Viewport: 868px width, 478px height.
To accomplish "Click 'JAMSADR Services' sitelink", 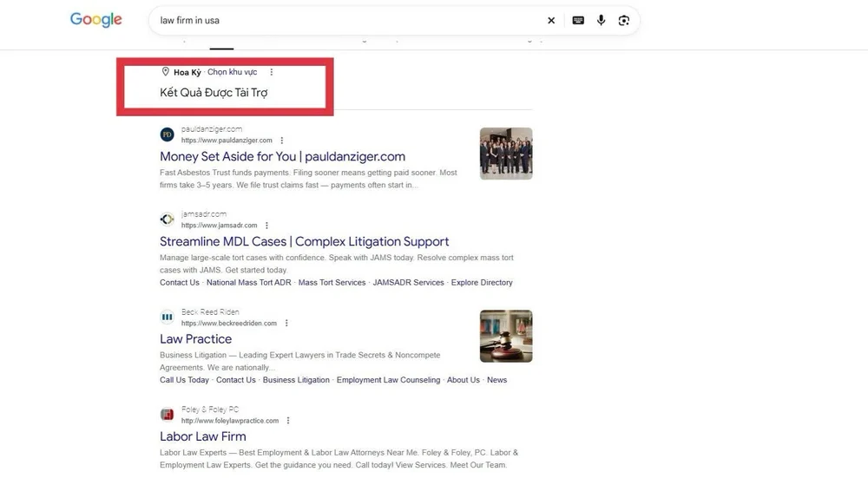I will pyautogui.click(x=409, y=282).
